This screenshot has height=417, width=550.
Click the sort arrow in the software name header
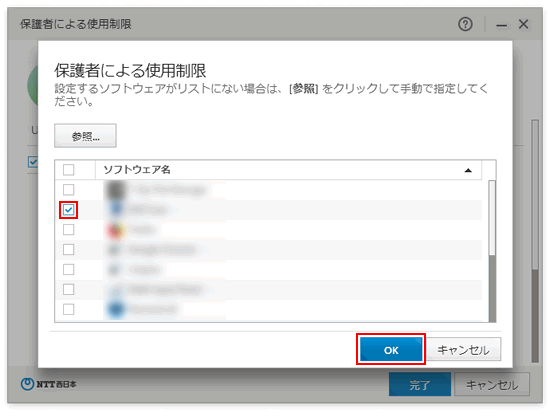tap(468, 170)
